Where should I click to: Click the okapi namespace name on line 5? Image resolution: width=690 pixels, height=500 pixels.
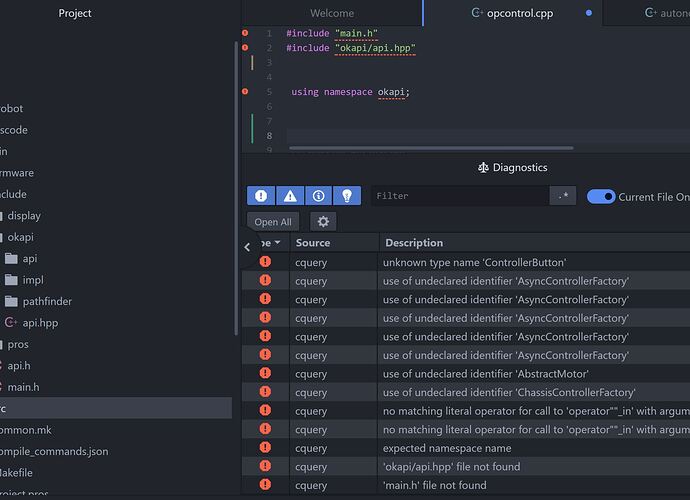click(391, 92)
